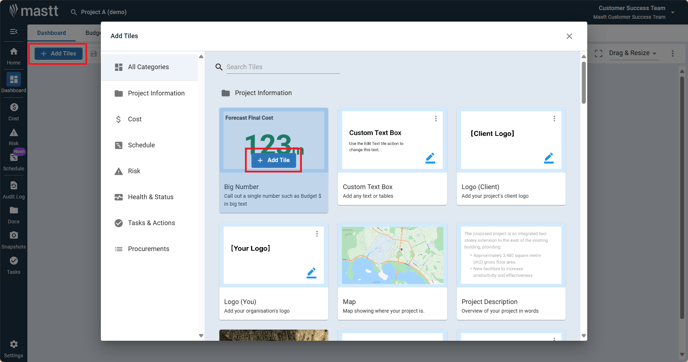Select Project Information category
Screen dimensions: 688x362
coord(150,93)
